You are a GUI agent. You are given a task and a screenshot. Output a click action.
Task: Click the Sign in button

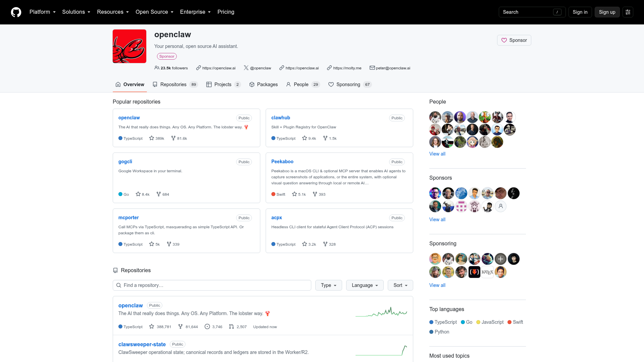tap(580, 12)
